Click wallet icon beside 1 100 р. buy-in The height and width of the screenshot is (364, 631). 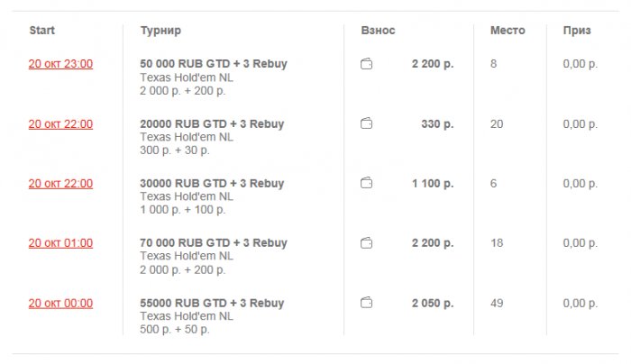(366, 183)
